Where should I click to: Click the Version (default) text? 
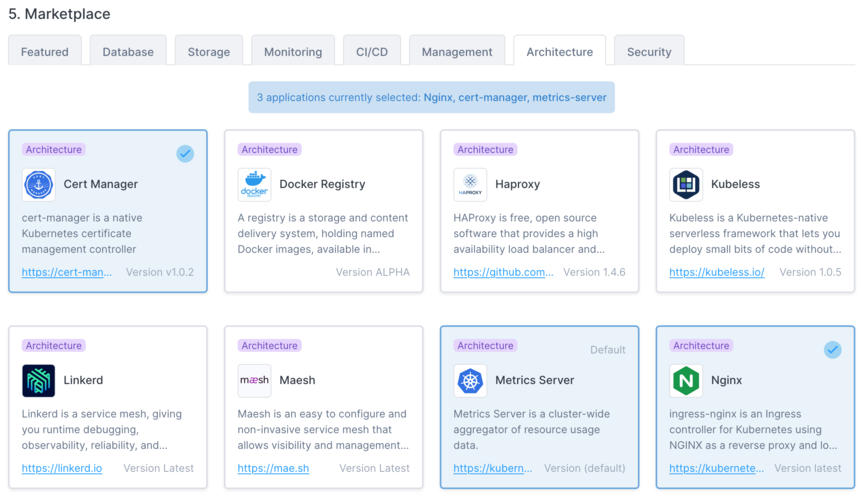pyautogui.click(x=585, y=468)
